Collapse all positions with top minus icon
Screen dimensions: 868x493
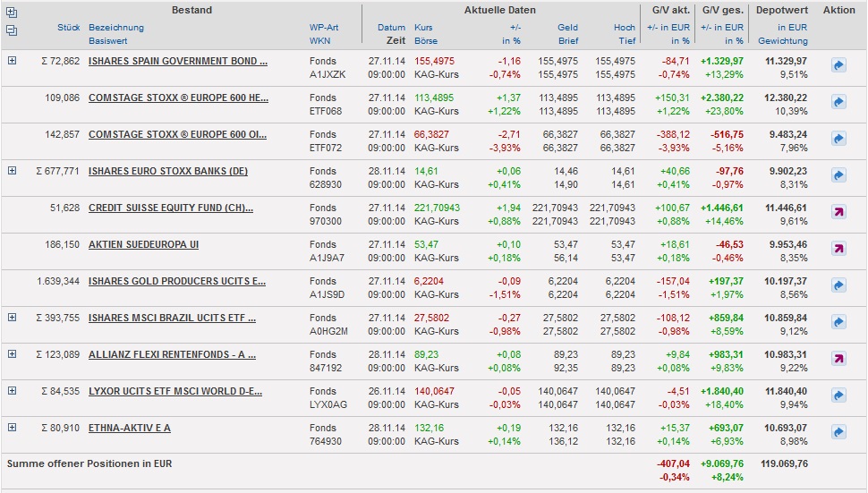[x=12, y=30]
